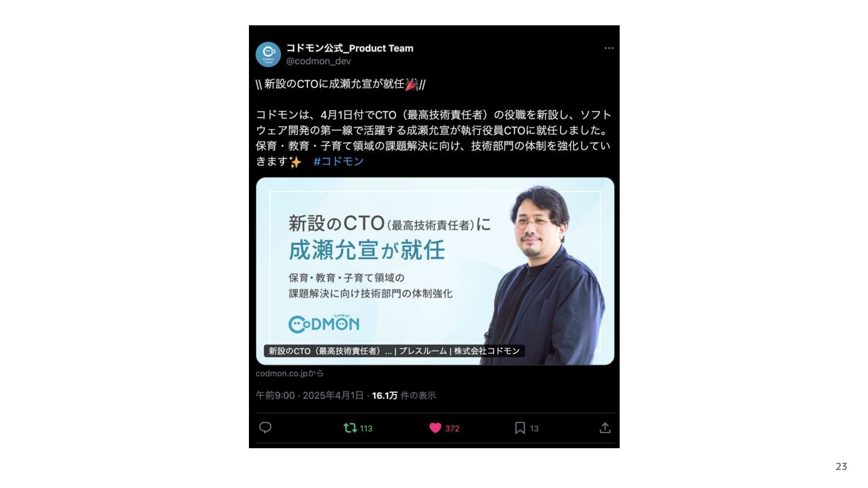868x488 pixels.
Task: Open the CTO announcement link card image
Action: (x=435, y=271)
